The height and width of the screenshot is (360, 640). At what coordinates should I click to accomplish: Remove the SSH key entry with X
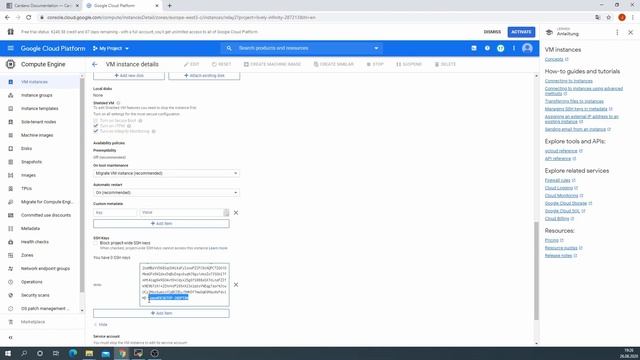click(x=236, y=284)
